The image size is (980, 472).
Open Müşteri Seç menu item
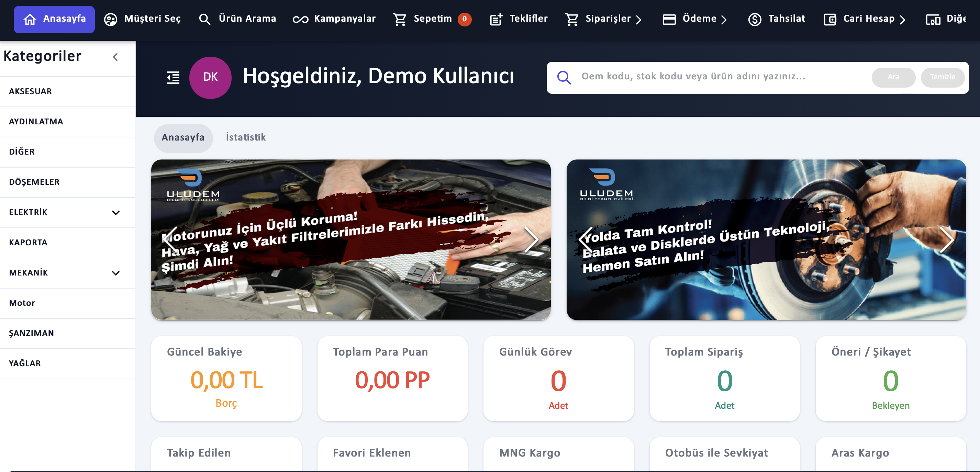pyautogui.click(x=143, y=19)
